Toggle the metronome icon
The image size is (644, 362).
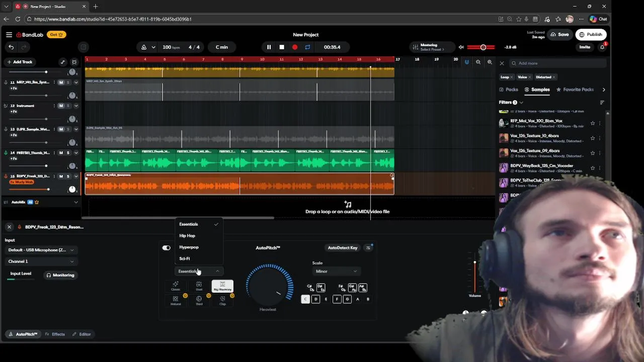coord(144,47)
